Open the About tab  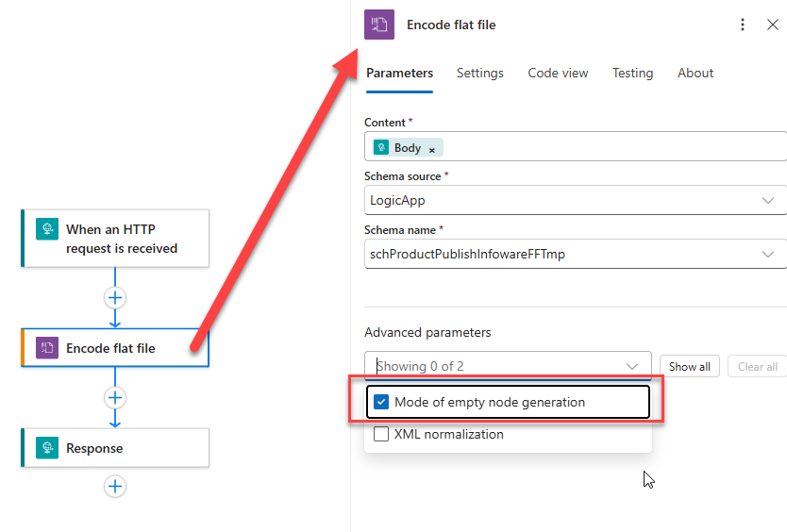click(695, 74)
